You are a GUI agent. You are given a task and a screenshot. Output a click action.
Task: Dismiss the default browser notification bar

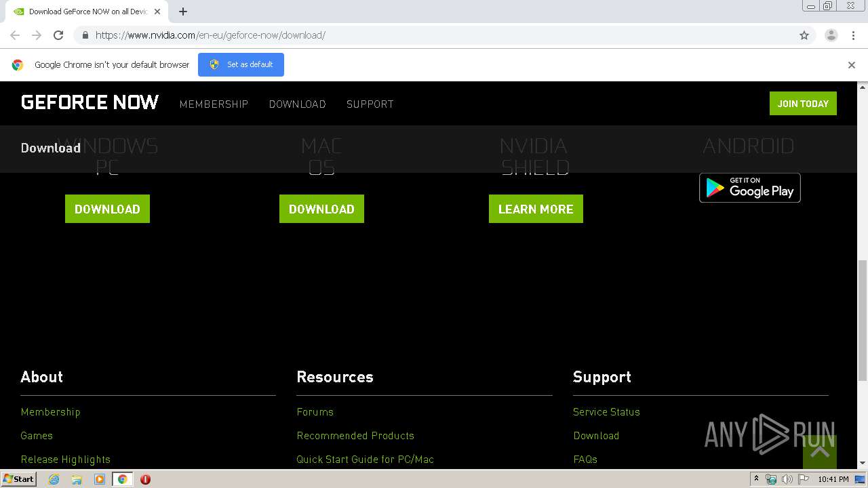(x=852, y=65)
